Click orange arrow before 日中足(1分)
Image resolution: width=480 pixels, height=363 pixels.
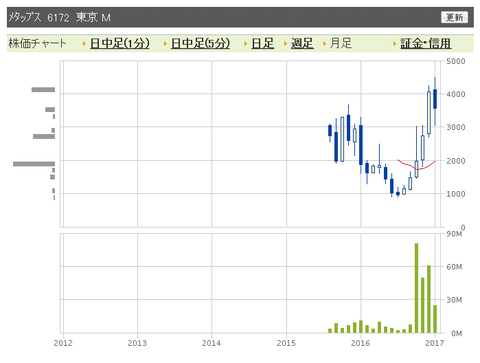click(x=84, y=44)
